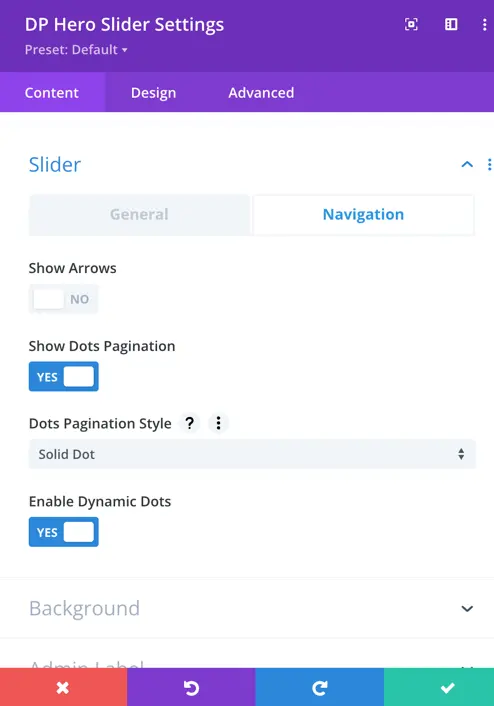Click the redo arrow button
The width and height of the screenshot is (494, 706).
point(319,687)
